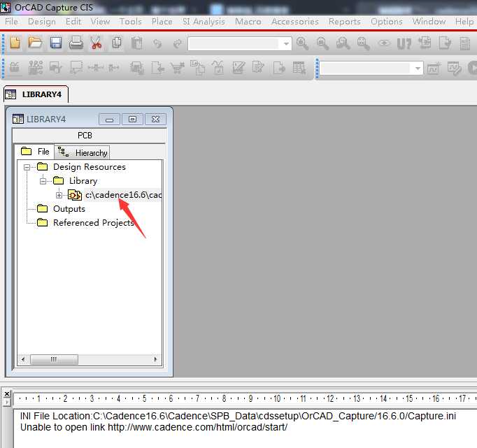The width and height of the screenshot is (477, 448).
Task: Click inside the second toolbar combo field
Action: point(365,68)
